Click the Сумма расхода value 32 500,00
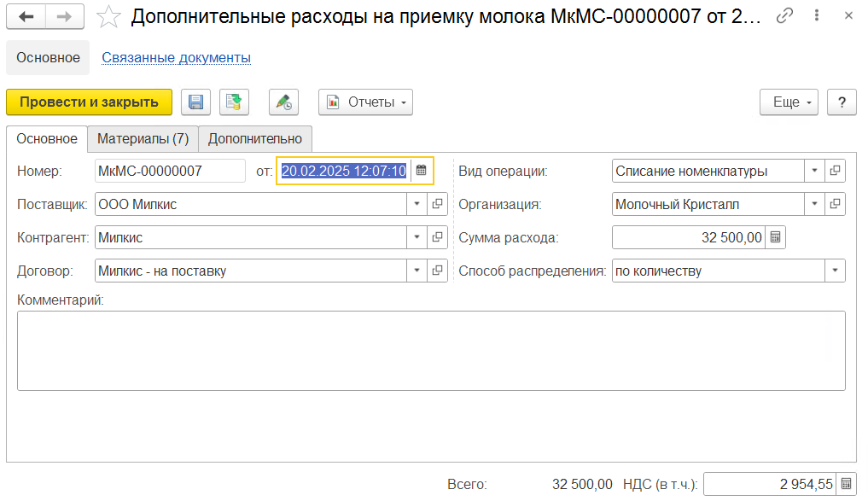This screenshot has height=501, width=868. point(689,237)
